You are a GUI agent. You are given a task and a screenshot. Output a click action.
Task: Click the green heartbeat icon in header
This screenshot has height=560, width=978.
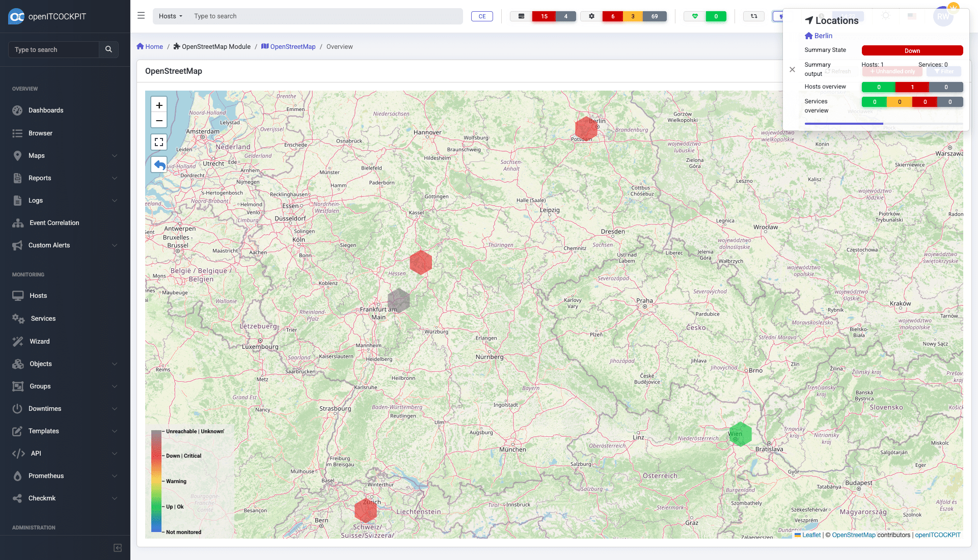695,16
